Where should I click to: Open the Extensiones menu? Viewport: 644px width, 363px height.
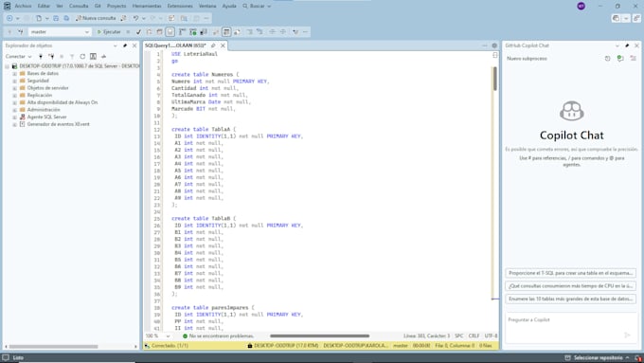pyautogui.click(x=180, y=7)
